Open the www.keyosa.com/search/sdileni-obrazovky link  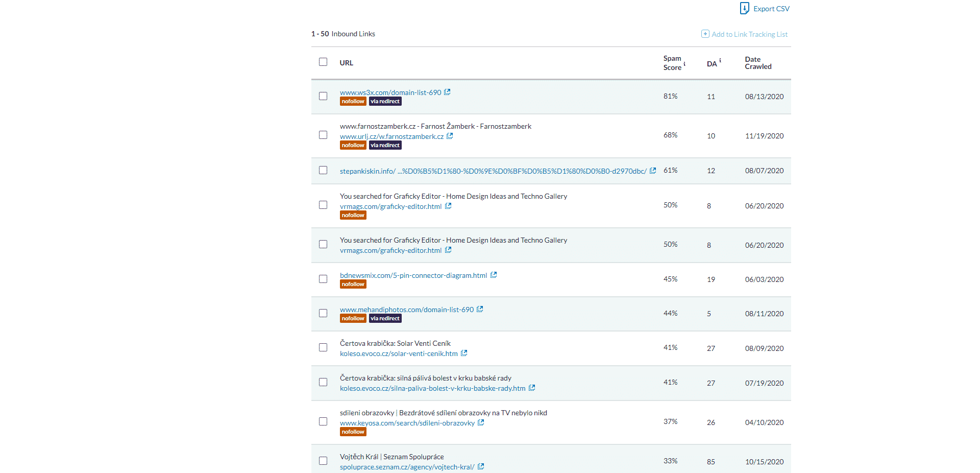(407, 423)
